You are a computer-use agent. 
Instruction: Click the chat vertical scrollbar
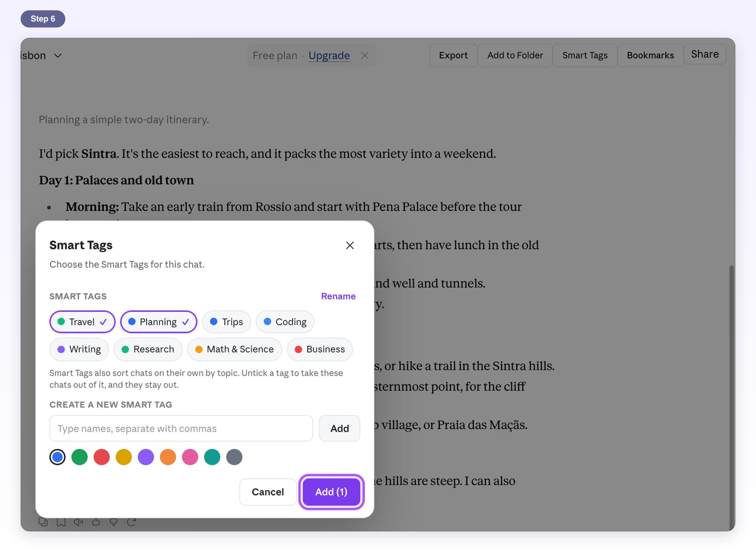(x=732, y=398)
